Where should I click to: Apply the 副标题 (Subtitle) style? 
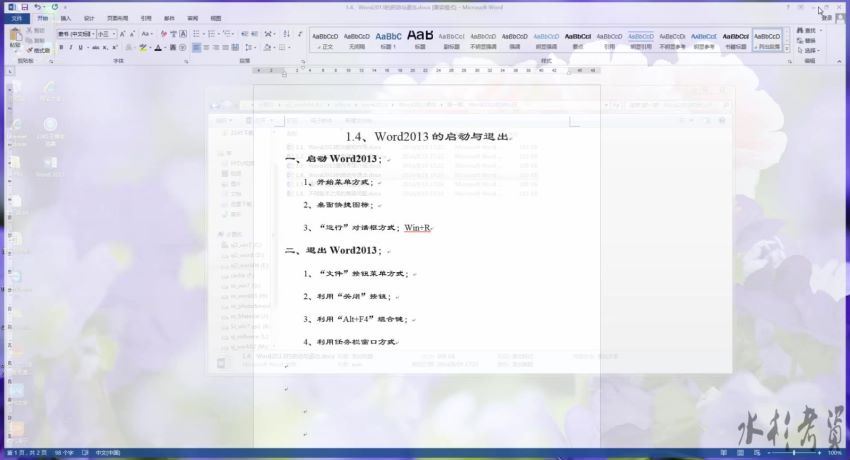click(x=452, y=41)
